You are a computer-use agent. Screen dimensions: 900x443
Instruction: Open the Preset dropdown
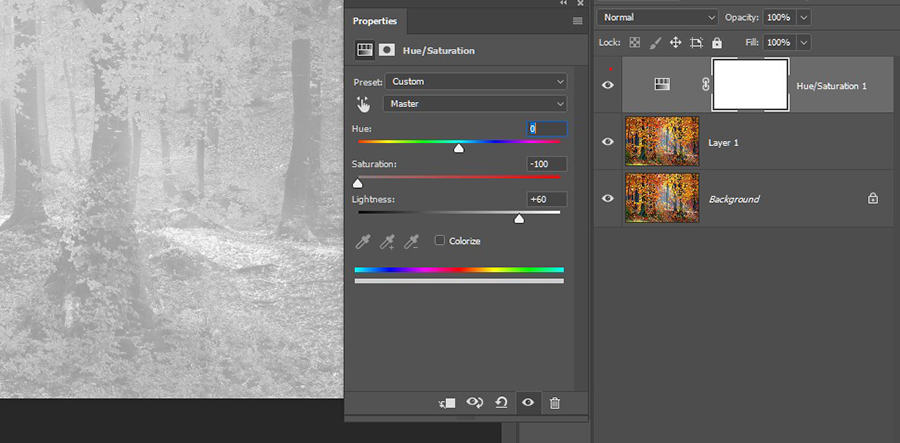click(475, 81)
